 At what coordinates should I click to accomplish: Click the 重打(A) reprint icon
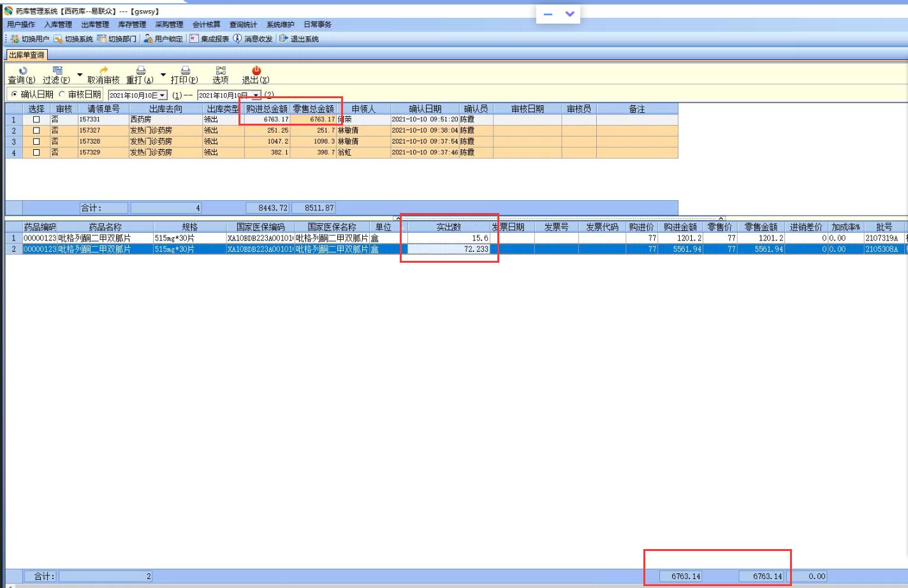coord(141,70)
